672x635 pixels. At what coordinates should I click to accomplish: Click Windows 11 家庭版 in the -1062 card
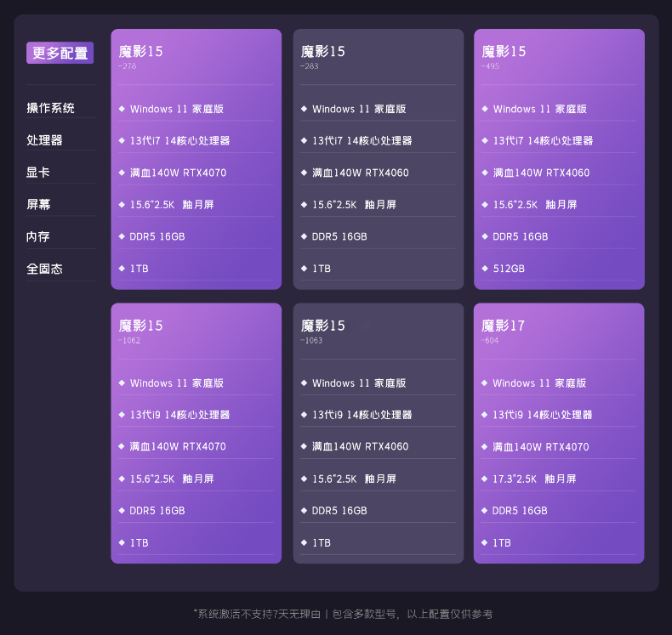point(177,383)
